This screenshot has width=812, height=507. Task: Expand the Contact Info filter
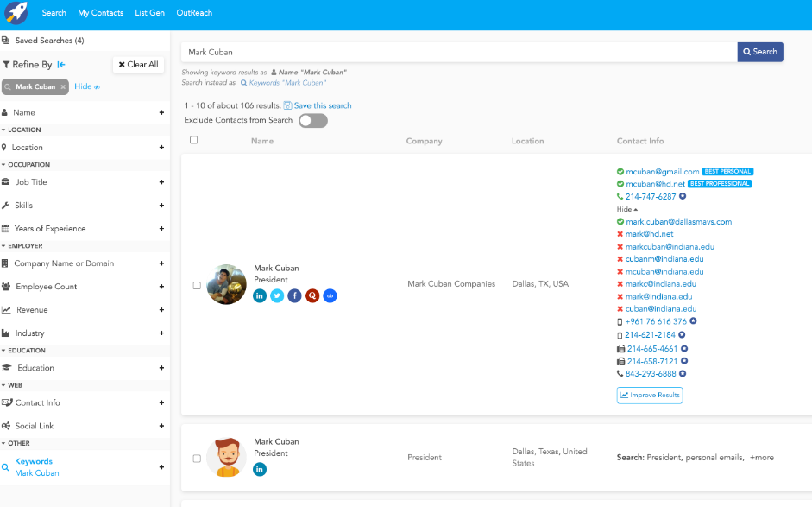(161, 402)
